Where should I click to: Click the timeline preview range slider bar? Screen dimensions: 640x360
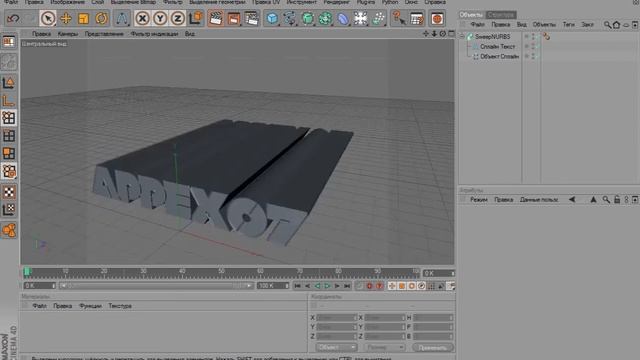[x=156, y=286]
